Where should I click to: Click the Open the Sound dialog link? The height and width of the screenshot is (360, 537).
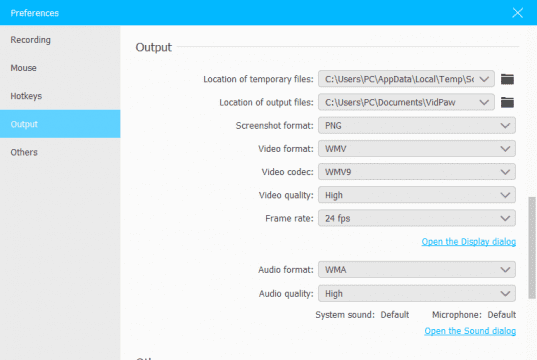coord(470,331)
